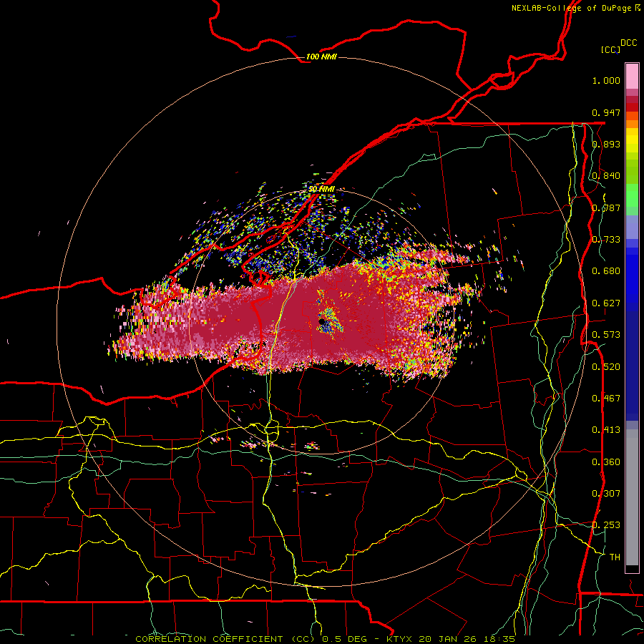
Task: Click the Correlation Coefficient KTYX caption text
Action: pos(325,639)
